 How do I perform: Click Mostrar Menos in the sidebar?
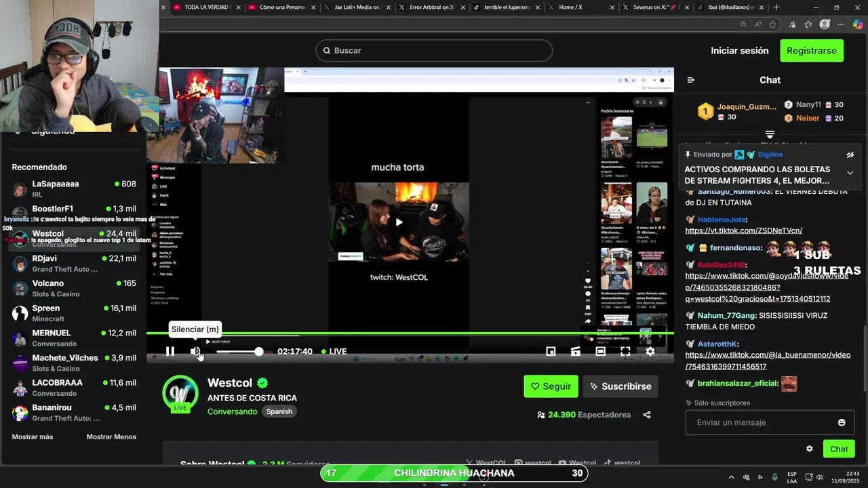111,437
